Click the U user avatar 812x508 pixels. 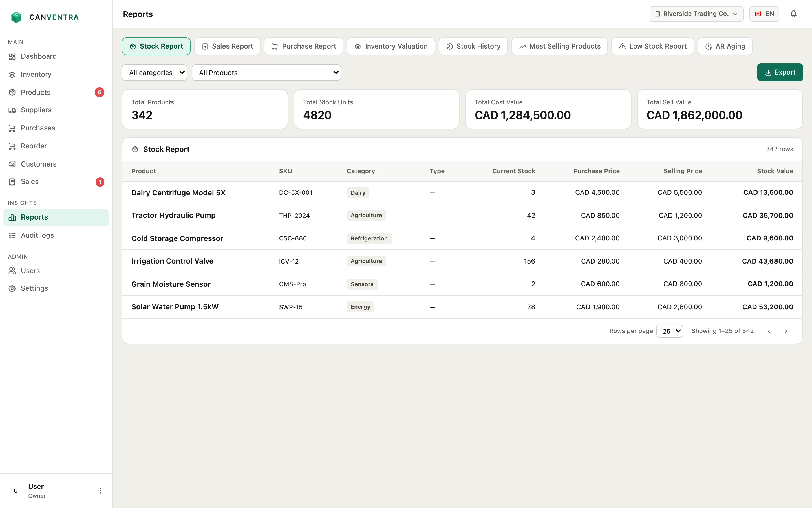click(16, 491)
